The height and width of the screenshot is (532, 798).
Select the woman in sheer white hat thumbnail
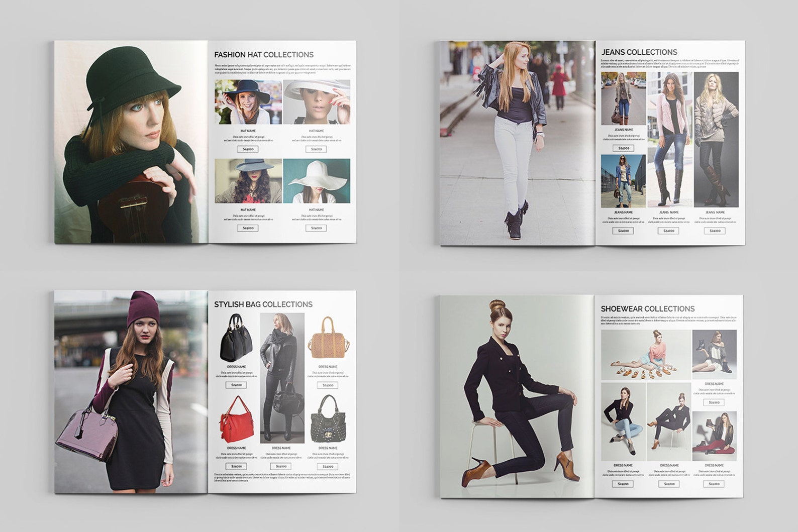pos(317,102)
